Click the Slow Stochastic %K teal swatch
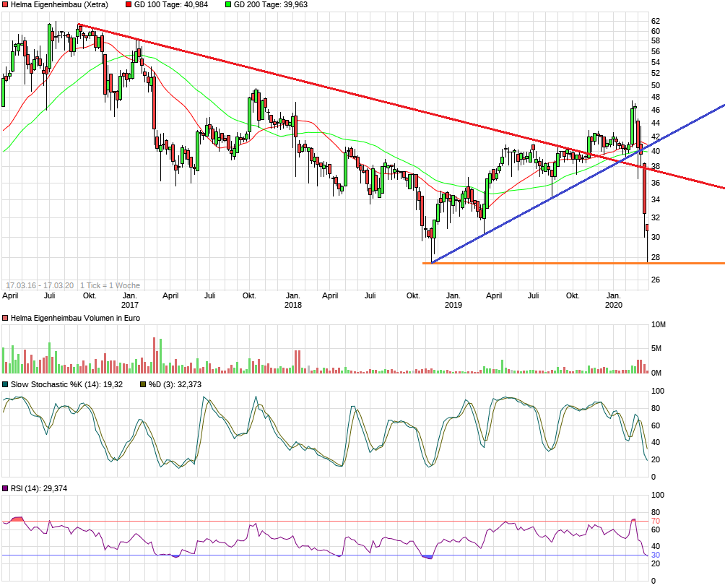 coord(5,384)
